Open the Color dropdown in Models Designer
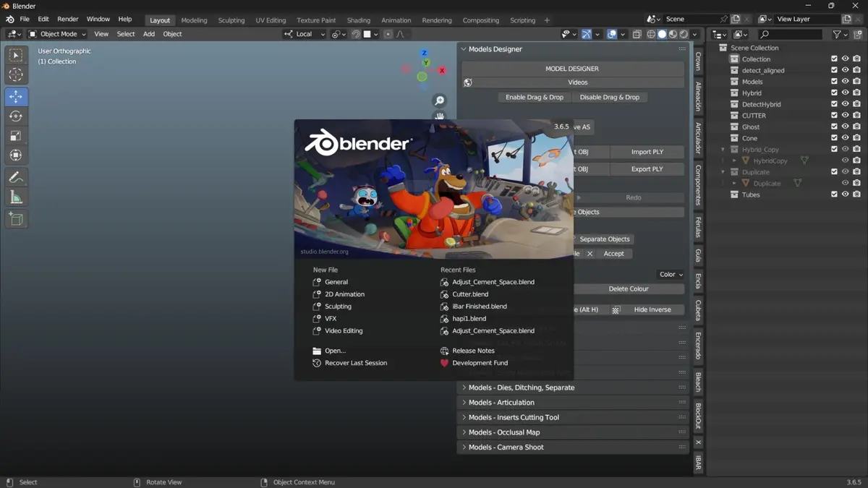Screen dimensions: 868x488 pyautogui.click(x=671, y=275)
